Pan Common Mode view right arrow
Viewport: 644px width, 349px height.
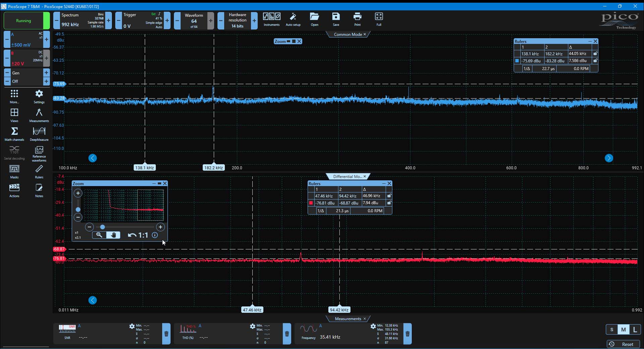click(609, 158)
